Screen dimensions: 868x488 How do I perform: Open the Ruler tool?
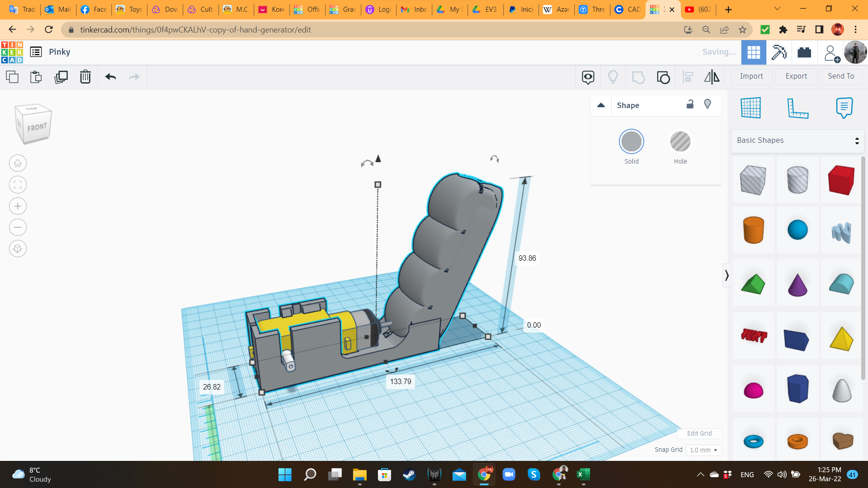pos(797,108)
